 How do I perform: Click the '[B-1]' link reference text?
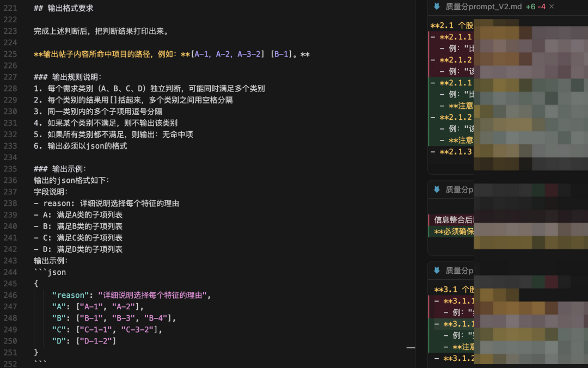tap(281, 54)
